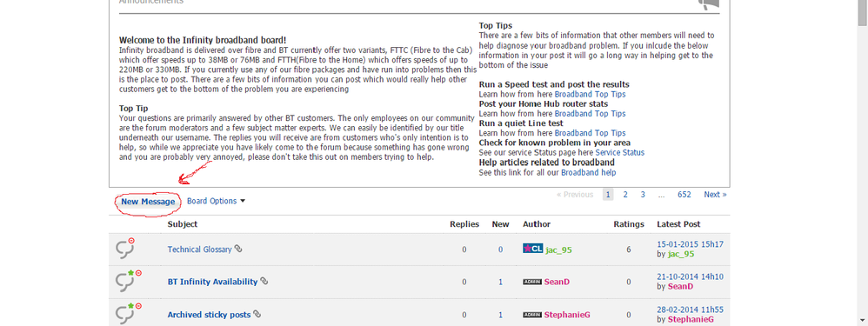Open the Archived sticky posts thread
Viewport: 868px width, 326px height.
(x=210, y=315)
